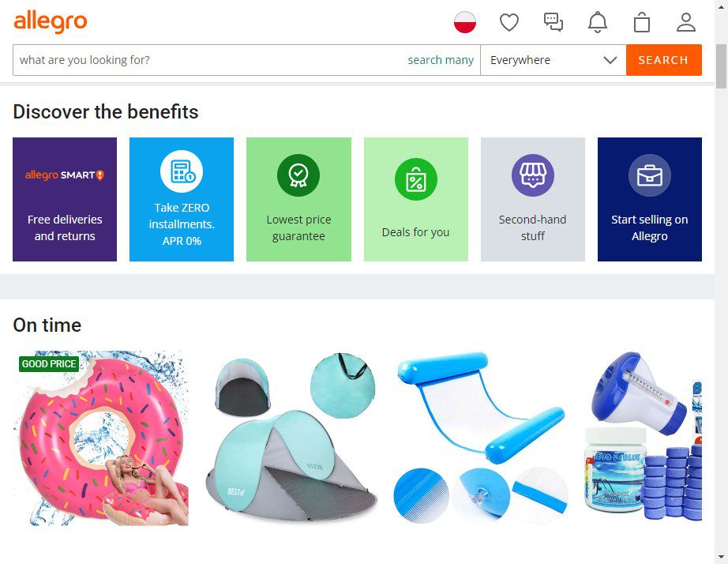Open the Allegro Smart free deliveries tile
This screenshot has width=728, height=564.
coord(65,199)
